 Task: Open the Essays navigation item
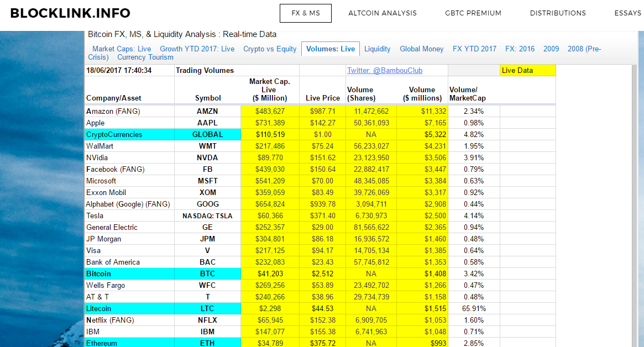coord(628,13)
